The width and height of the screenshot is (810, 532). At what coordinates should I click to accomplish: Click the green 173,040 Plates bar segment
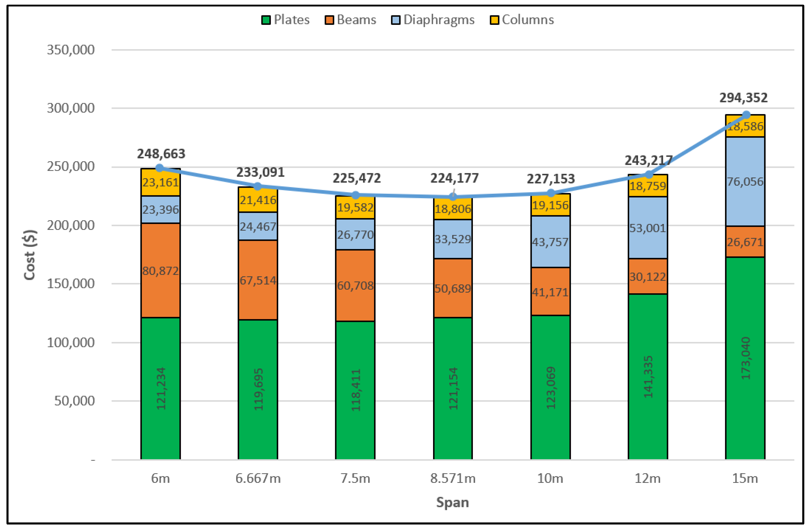tap(745, 358)
